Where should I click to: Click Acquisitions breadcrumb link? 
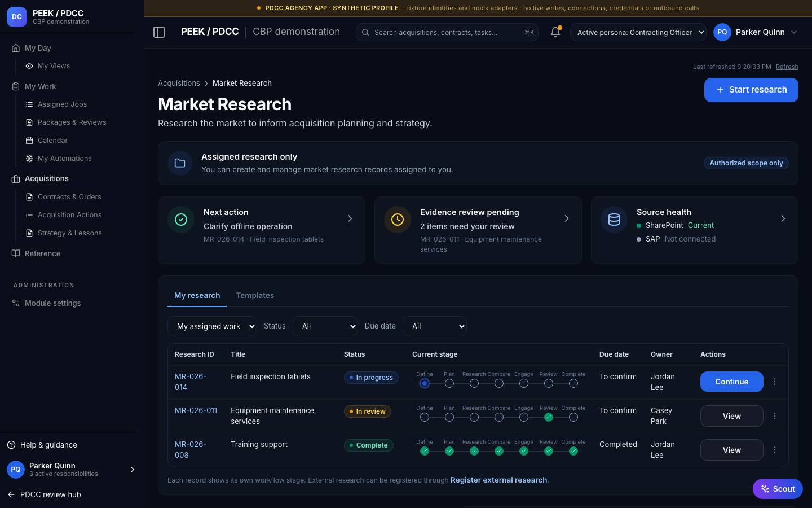179,83
